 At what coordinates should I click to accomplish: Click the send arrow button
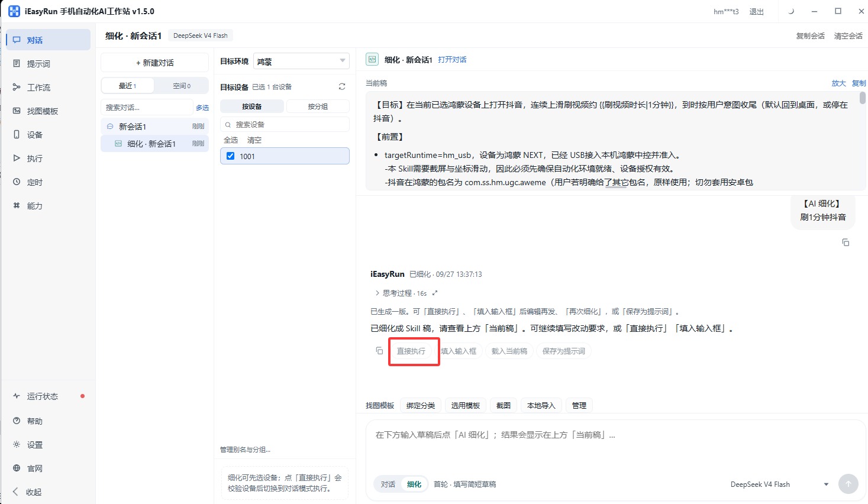pos(848,484)
